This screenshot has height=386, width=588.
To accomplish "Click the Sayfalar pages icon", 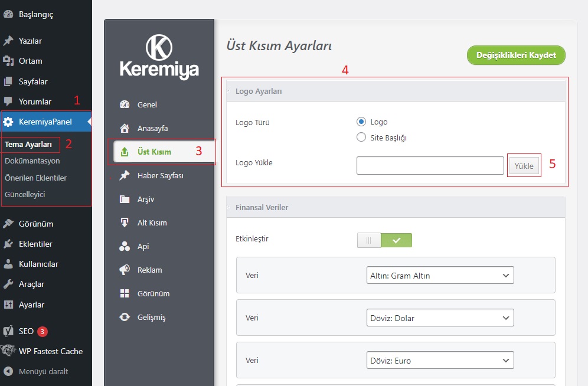I will click(8, 81).
